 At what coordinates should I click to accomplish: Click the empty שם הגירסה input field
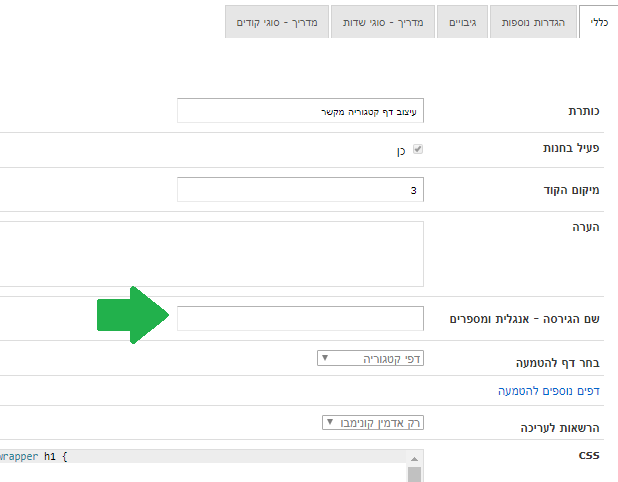pos(300,318)
